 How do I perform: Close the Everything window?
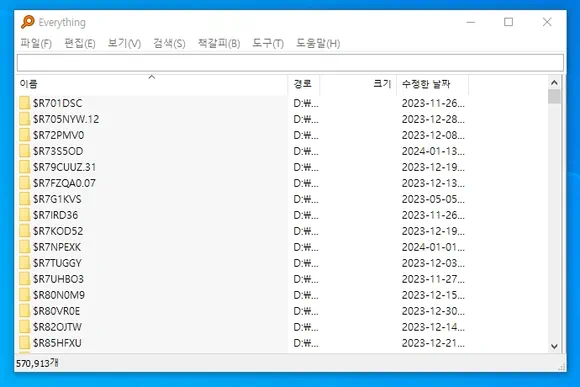[547, 22]
